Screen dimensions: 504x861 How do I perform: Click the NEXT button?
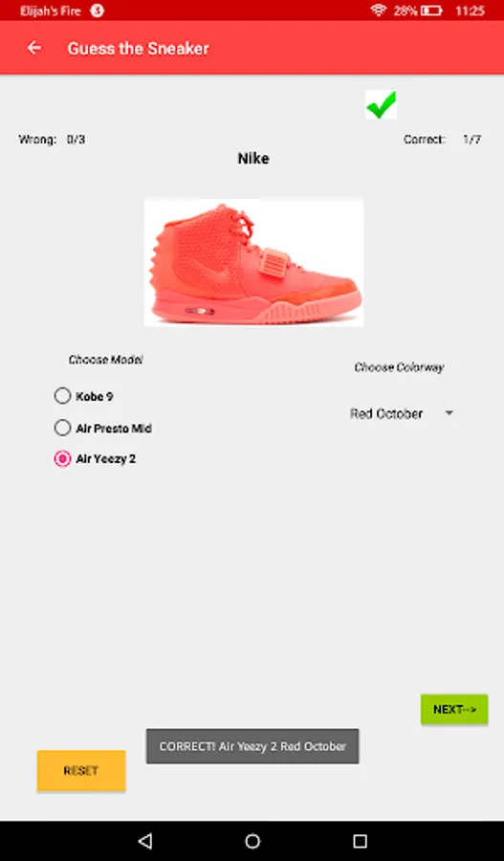[454, 709]
